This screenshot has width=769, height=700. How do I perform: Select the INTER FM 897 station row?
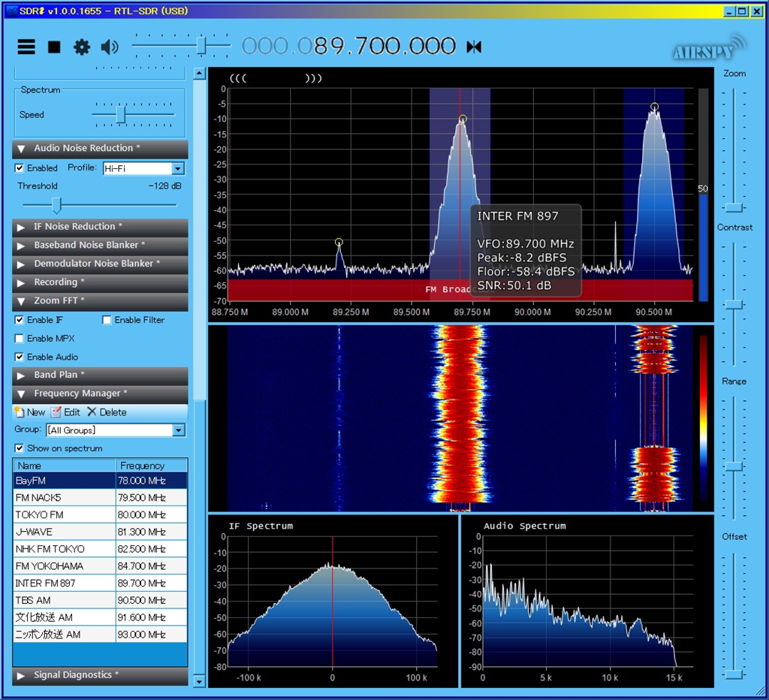point(100,584)
